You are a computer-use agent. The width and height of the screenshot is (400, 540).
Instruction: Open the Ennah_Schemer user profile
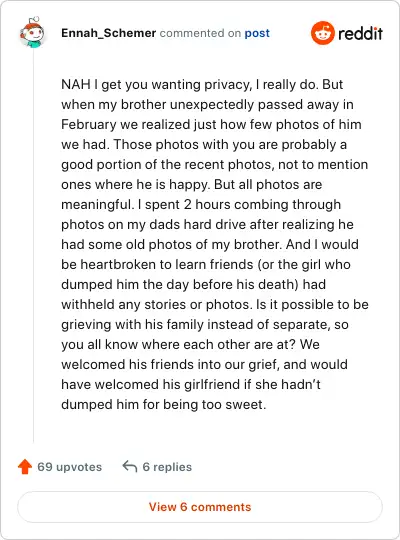click(x=109, y=33)
